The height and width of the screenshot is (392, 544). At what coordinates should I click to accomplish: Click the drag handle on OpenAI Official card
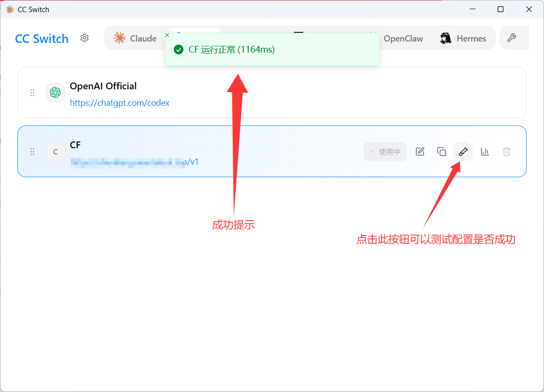[x=32, y=92]
